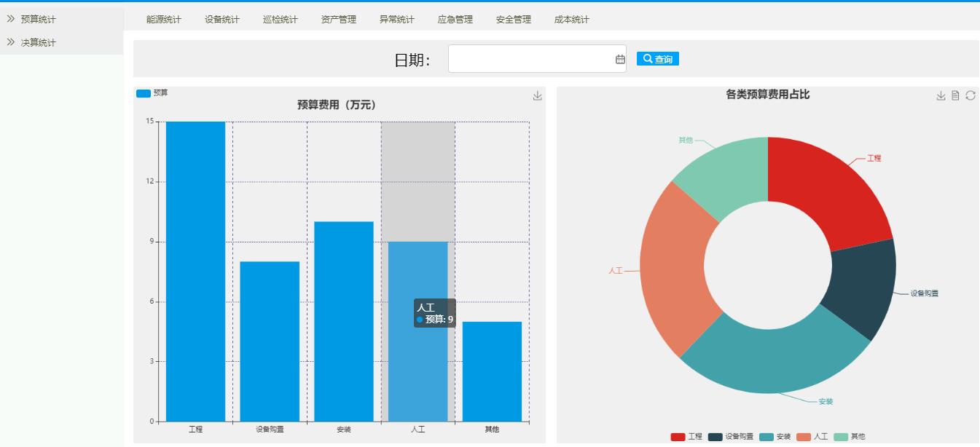The width and height of the screenshot is (980, 447).
Task: Toggle 工程 legend in pie chart
Action: coord(678,437)
